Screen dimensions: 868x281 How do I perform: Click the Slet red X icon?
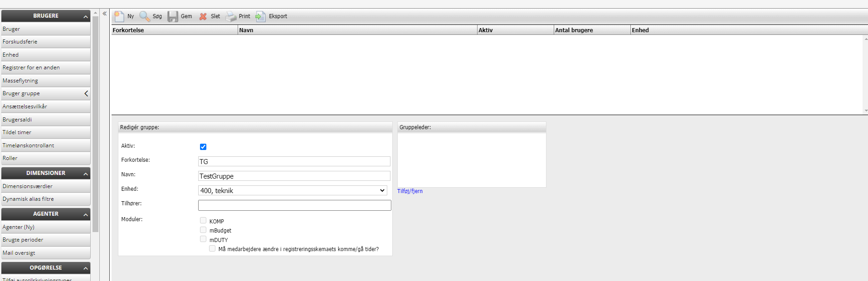(203, 16)
